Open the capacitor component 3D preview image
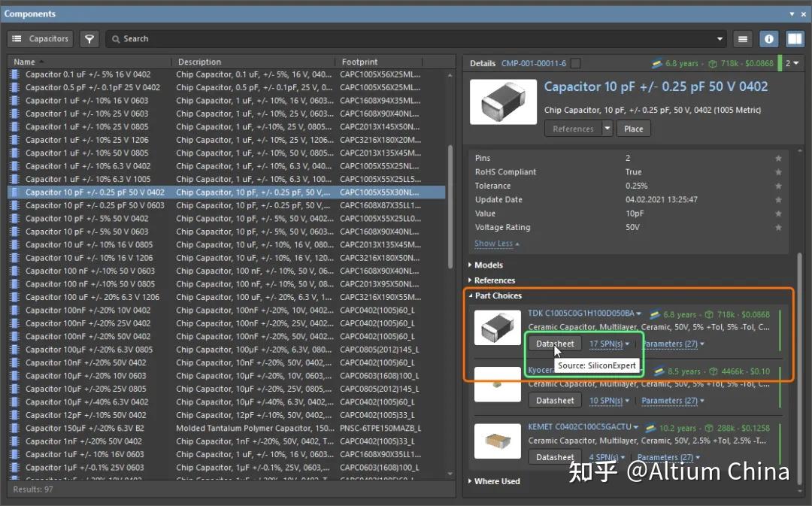This screenshot has height=506, width=812. pyautogui.click(x=502, y=102)
